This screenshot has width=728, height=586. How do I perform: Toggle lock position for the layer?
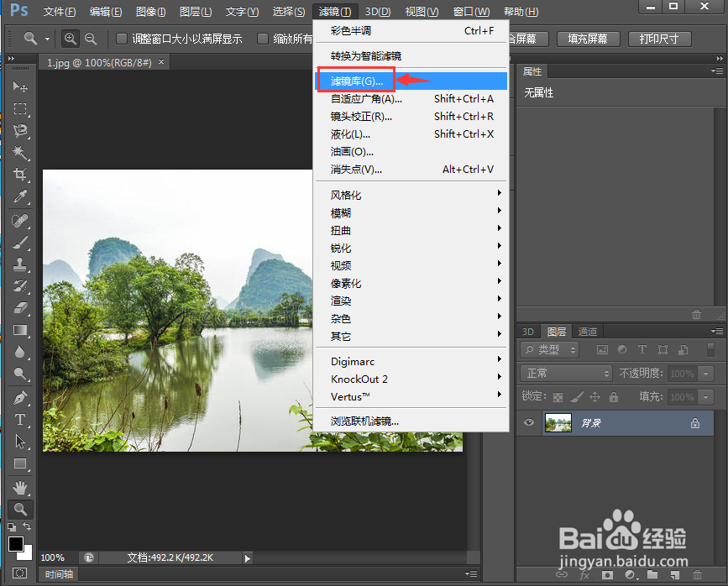point(594,396)
